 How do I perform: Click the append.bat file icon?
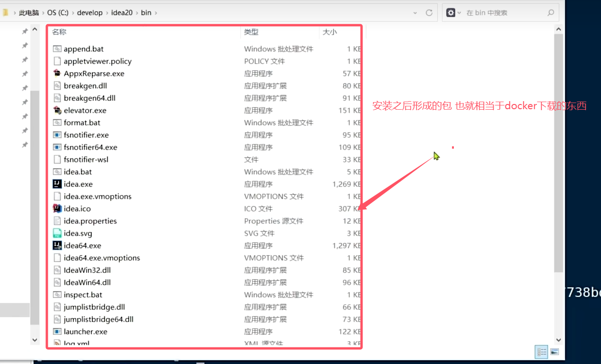pyautogui.click(x=57, y=49)
